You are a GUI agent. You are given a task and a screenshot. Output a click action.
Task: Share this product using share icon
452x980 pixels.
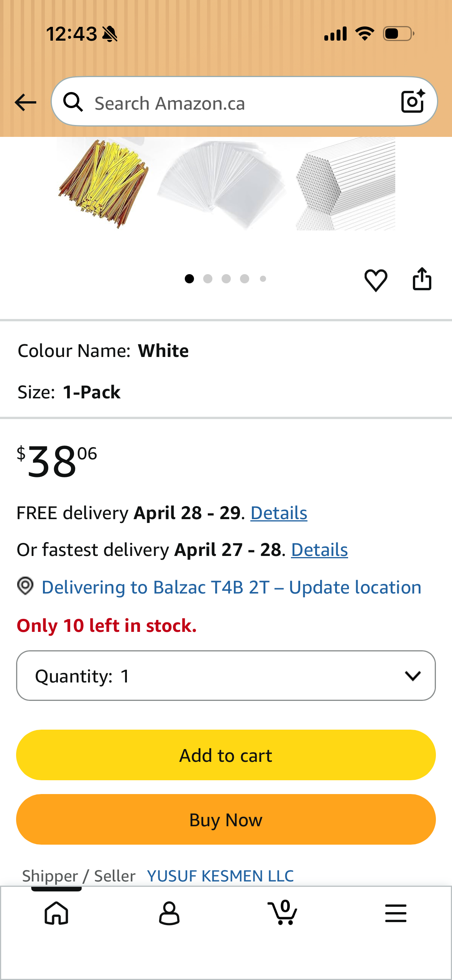pyautogui.click(x=422, y=279)
